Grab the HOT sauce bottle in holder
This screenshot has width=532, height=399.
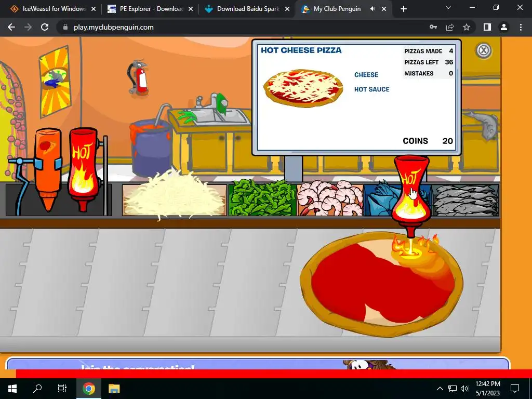(83, 169)
